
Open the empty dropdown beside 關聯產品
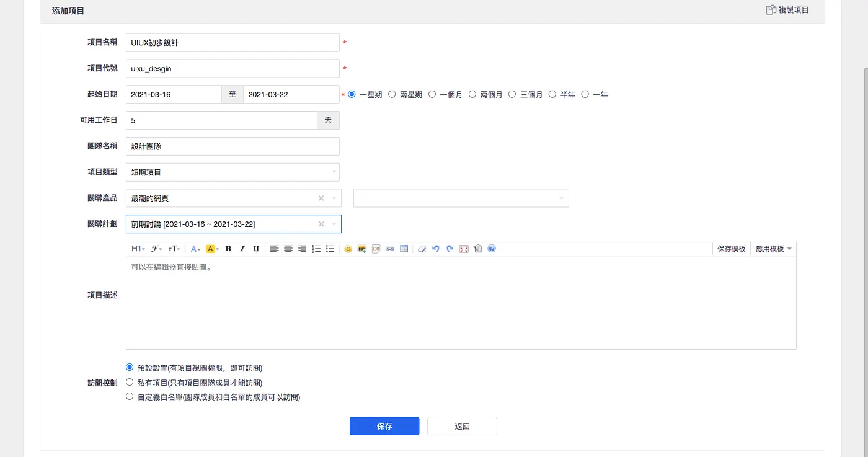[x=461, y=198]
